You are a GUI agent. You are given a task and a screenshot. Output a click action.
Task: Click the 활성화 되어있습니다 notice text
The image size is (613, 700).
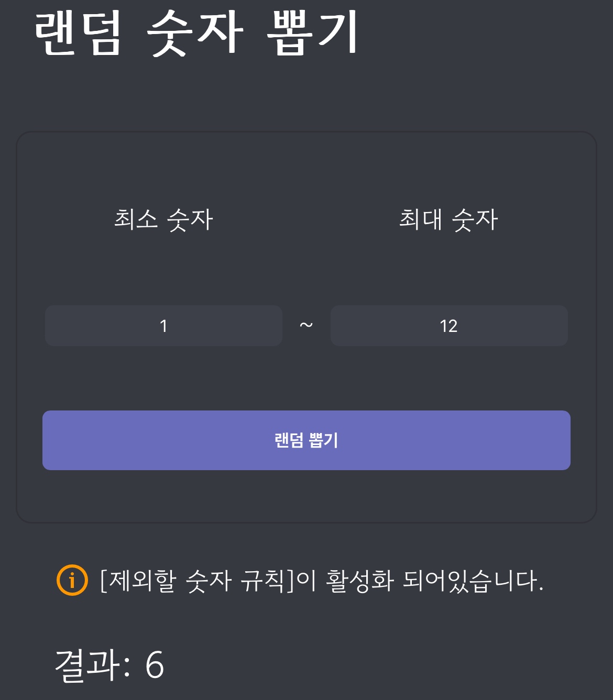click(435, 581)
